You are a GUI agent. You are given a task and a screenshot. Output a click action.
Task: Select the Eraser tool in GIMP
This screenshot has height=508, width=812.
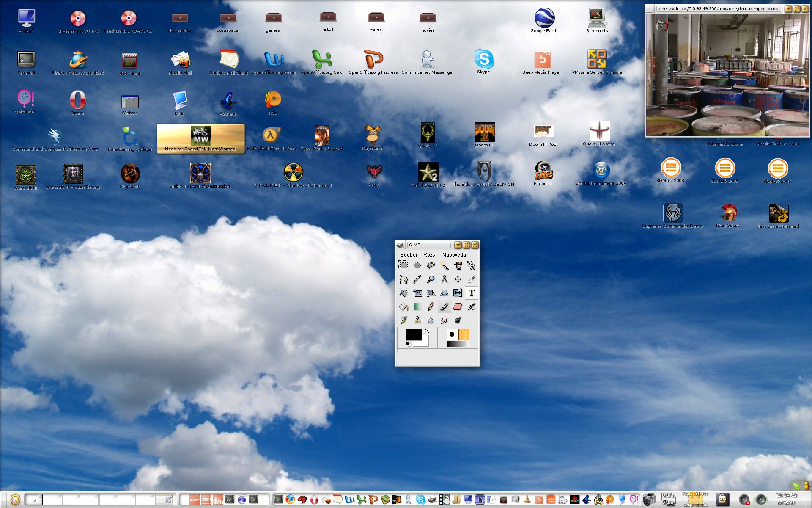point(458,306)
